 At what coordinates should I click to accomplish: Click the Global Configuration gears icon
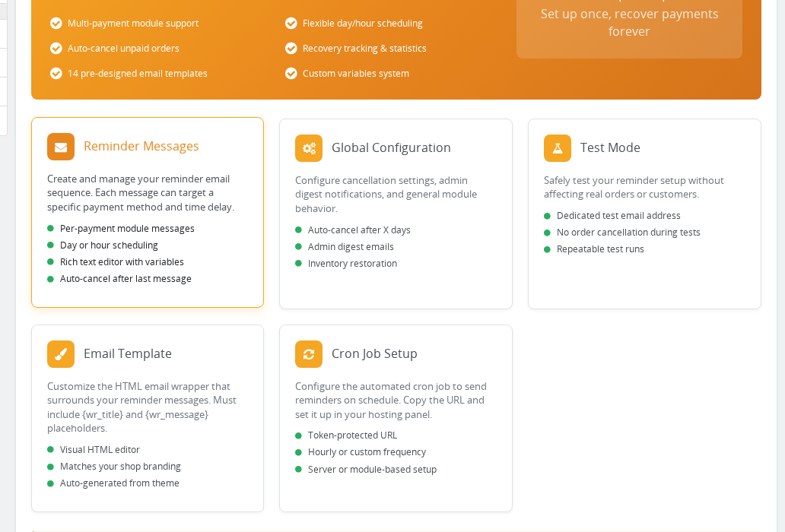pyautogui.click(x=308, y=148)
